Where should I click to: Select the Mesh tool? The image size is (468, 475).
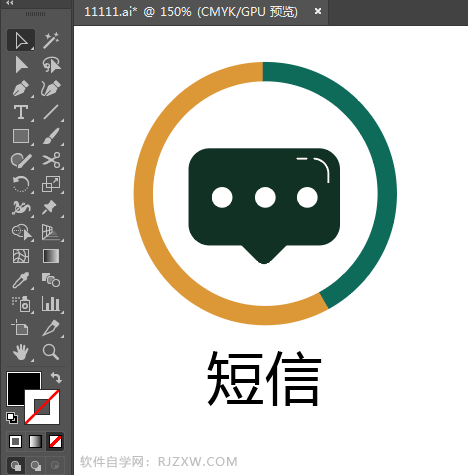pyautogui.click(x=21, y=256)
